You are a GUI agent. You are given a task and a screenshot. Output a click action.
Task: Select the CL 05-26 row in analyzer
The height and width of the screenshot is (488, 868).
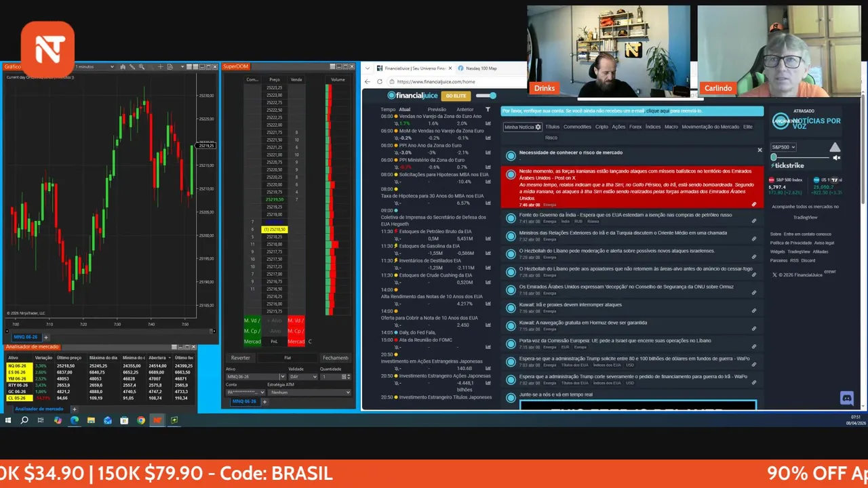pyautogui.click(x=100, y=398)
